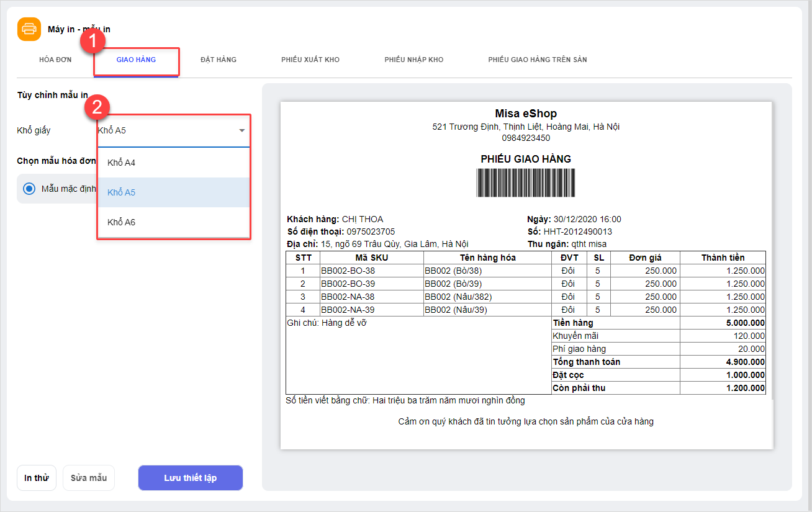Viewport: 812px width, 512px height.
Task: Open the GIAO HÀNG tab
Action: 136,60
